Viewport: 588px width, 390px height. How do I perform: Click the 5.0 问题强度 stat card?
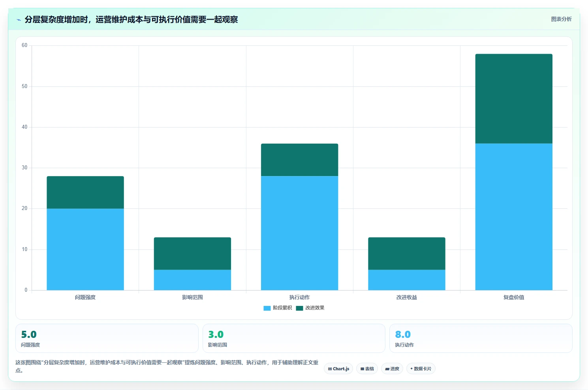pyautogui.click(x=107, y=338)
